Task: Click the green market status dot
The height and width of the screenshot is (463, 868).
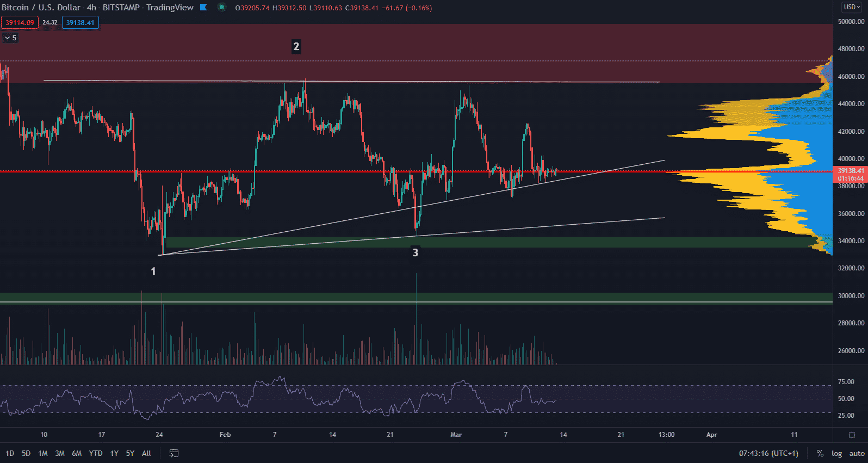Action: pyautogui.click(x=222, y=8)
